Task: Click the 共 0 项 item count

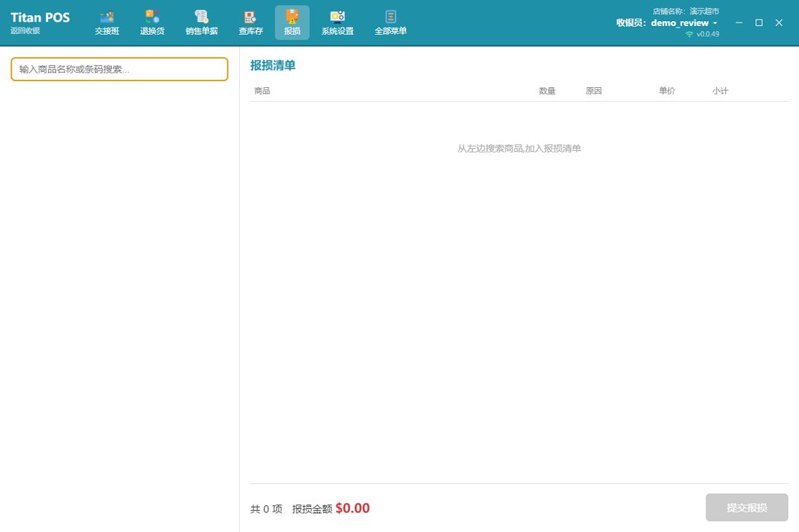Action: tap(266, 509)
